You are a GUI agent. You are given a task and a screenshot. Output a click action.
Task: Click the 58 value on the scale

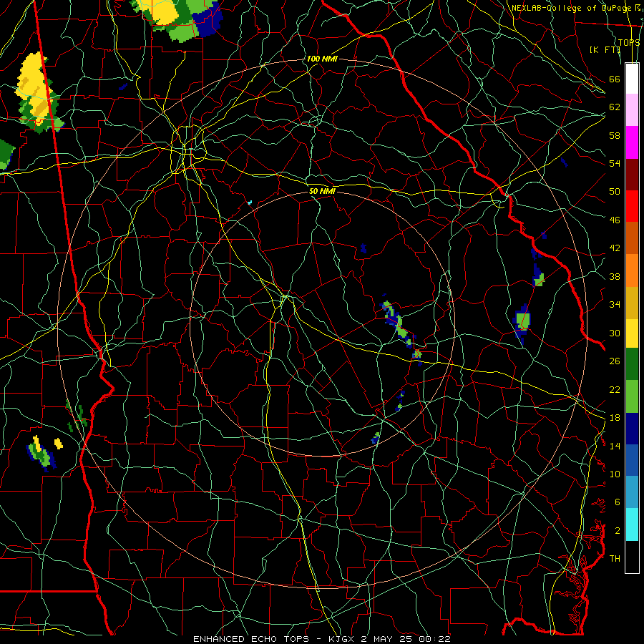615,135
